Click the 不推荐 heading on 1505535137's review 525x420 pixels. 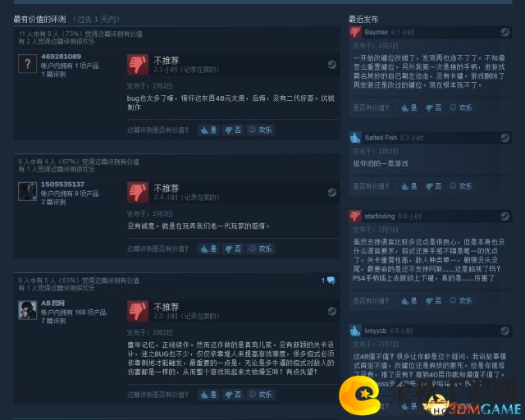pos(166,188)
